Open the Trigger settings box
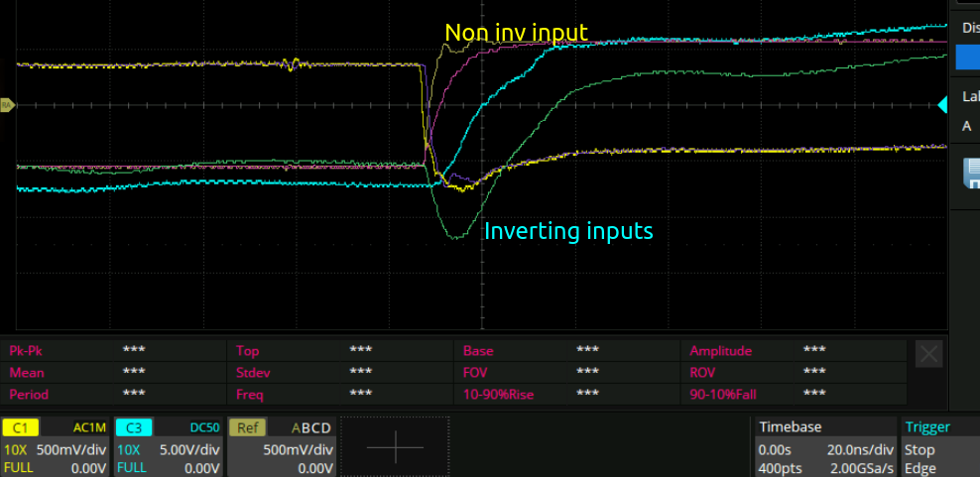980x477 pixels. [x=938, y=446]
